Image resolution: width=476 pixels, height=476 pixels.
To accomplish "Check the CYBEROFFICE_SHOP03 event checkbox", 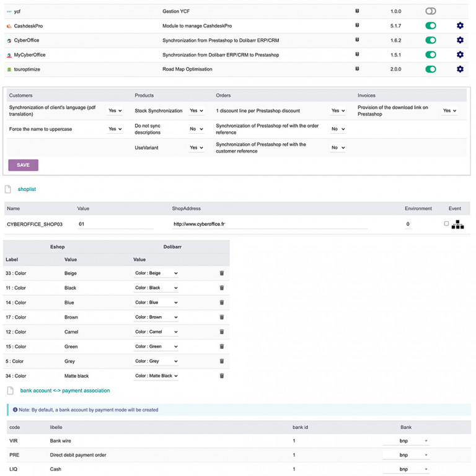I will tap(446, 224).
